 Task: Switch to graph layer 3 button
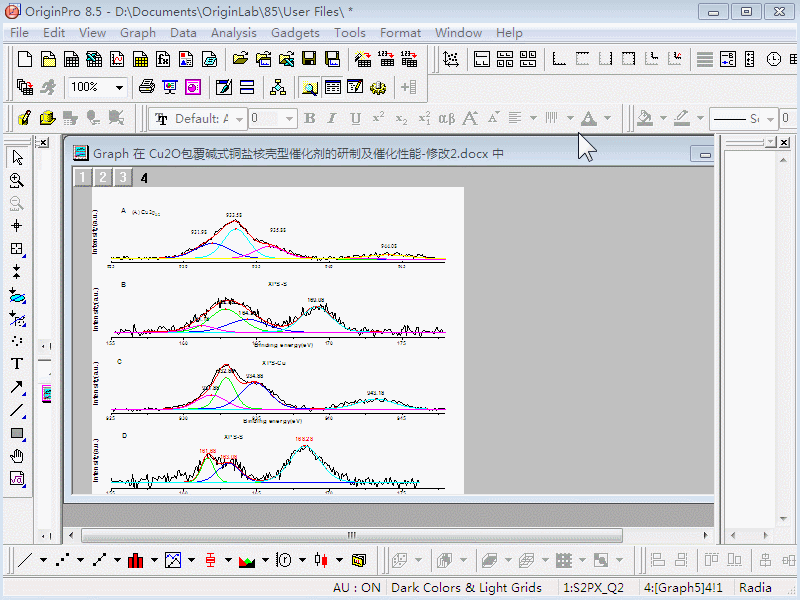tap(122, 178)
